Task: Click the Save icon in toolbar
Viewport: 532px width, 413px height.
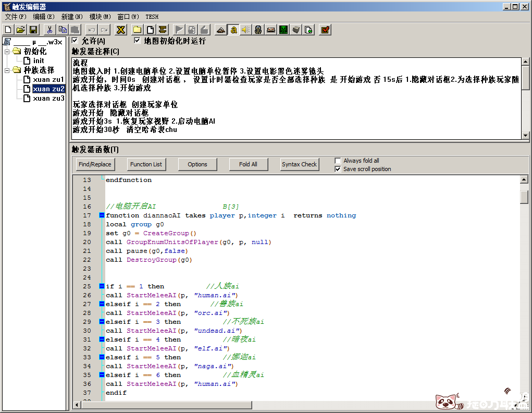Action: coord(33,30)
